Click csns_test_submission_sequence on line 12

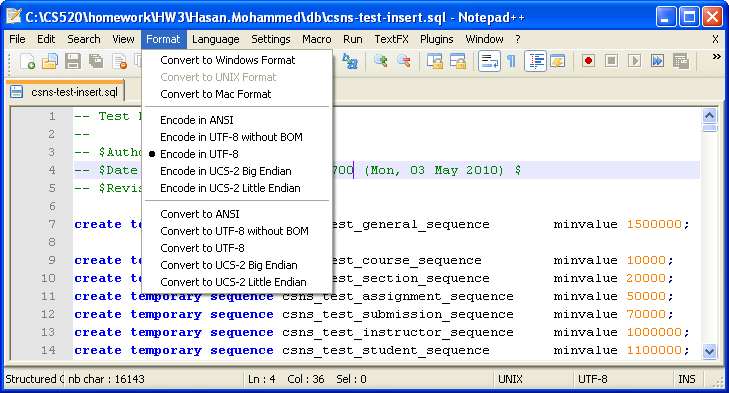coord(398,314)
